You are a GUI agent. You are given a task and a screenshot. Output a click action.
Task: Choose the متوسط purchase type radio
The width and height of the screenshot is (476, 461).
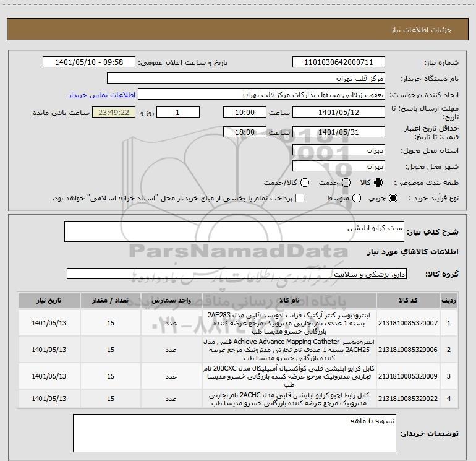pos(357,198)
